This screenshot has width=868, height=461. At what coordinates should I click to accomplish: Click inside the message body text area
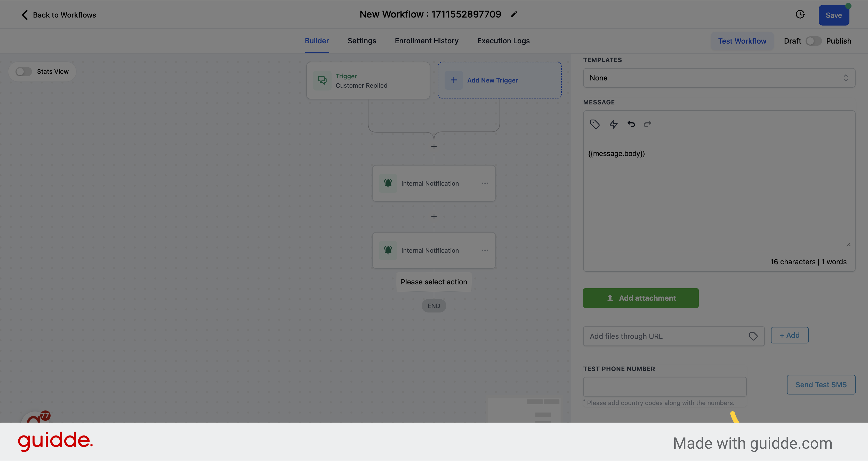(x=719, y=197)
